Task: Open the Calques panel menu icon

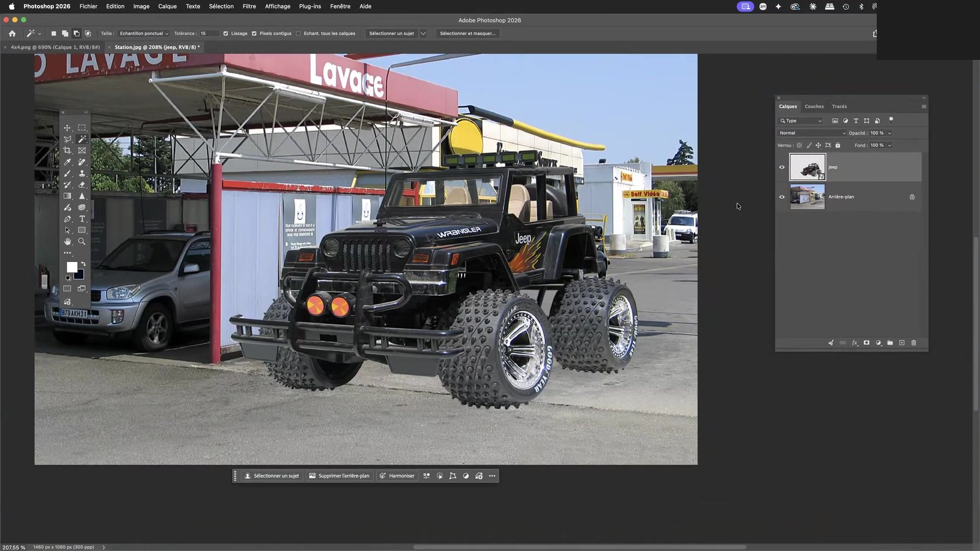Action: [x=924, y=107]
